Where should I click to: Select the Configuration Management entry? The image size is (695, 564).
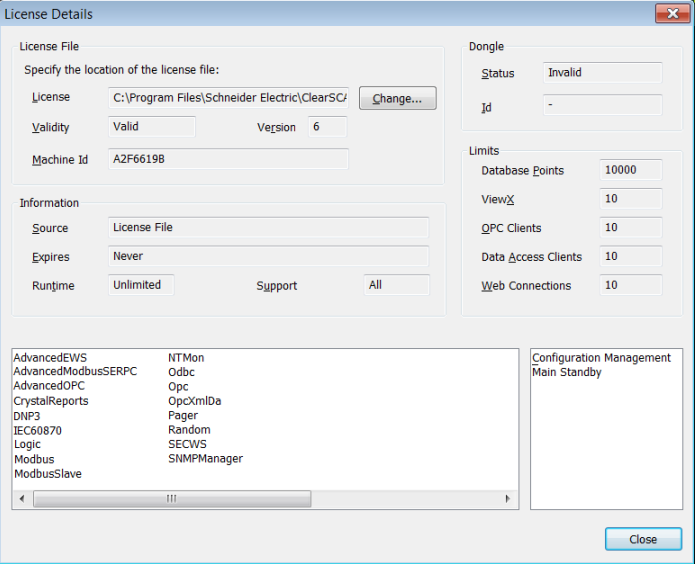pyautogui.click(x=601, y=358)
